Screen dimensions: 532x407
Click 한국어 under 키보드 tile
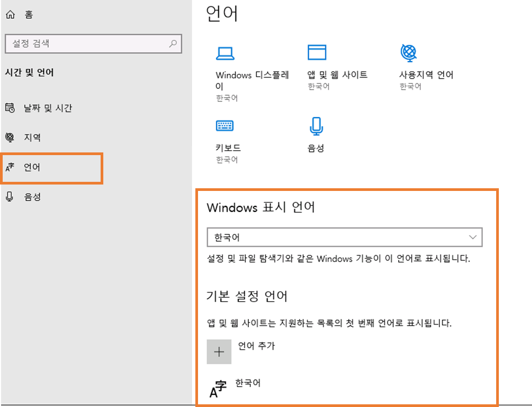(x=227, y=159)
